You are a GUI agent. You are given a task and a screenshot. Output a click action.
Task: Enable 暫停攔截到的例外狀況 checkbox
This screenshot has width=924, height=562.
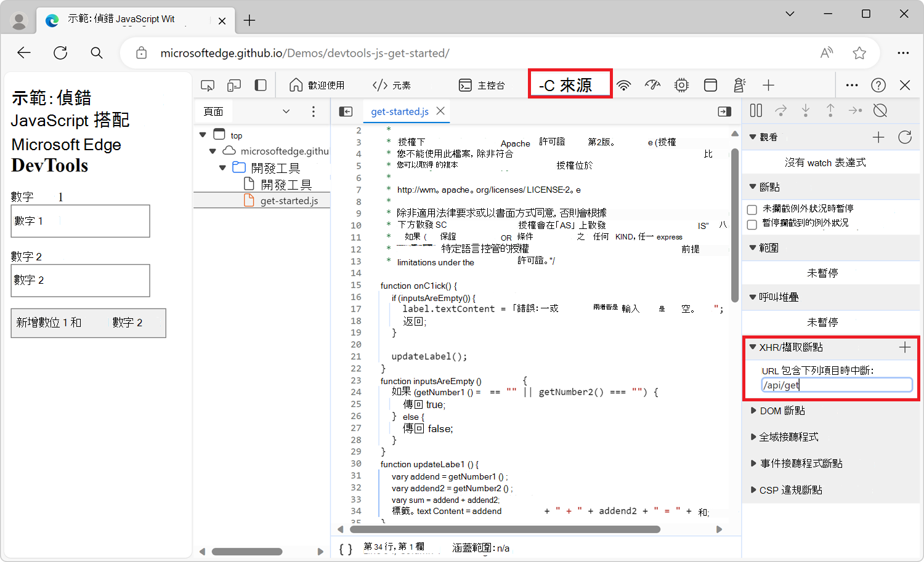point(752,225)
